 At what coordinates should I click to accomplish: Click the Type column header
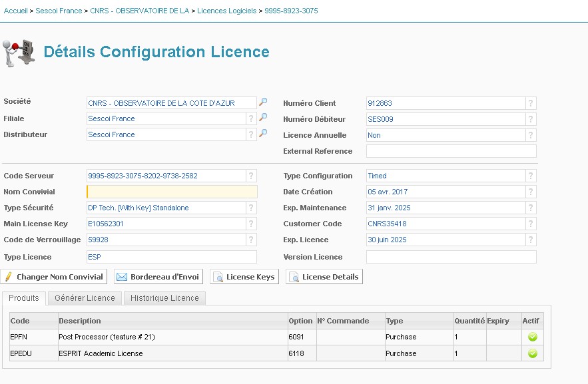[x=420, y=321]
